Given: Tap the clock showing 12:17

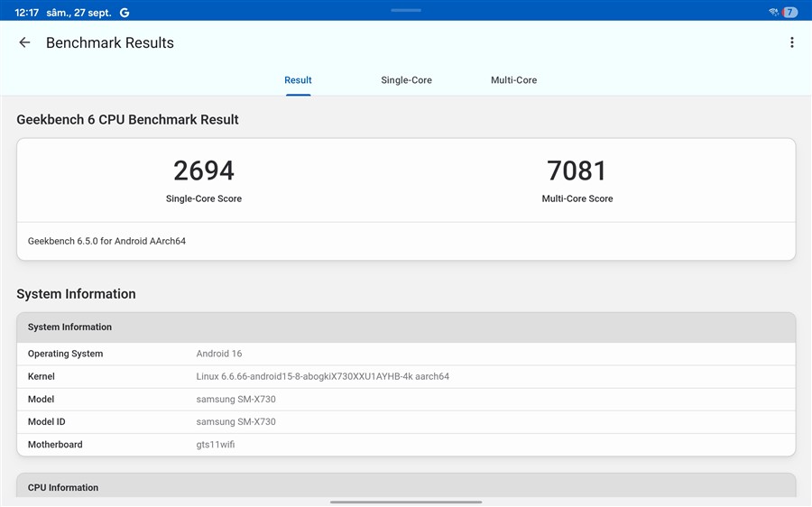Looking at the screenshot, I should click(26, 13).
